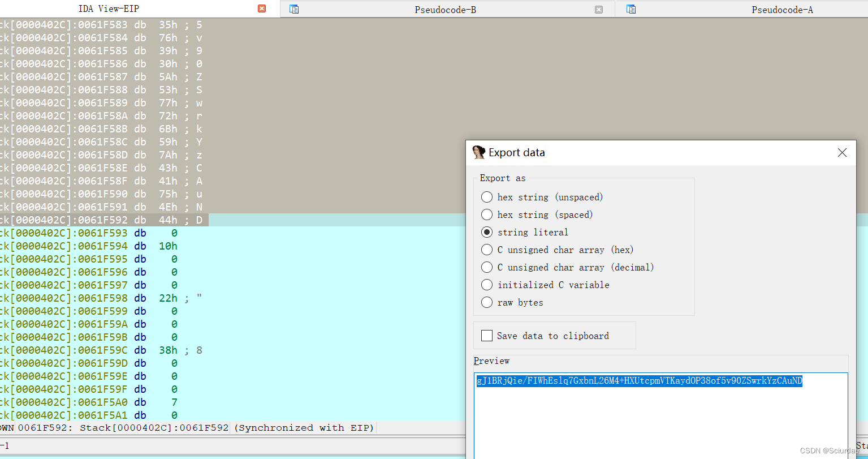Click line 0061F58C db 59h
The width and height of the screenshot is (868, 459).
pyautogui.click(x=101, y=142)
